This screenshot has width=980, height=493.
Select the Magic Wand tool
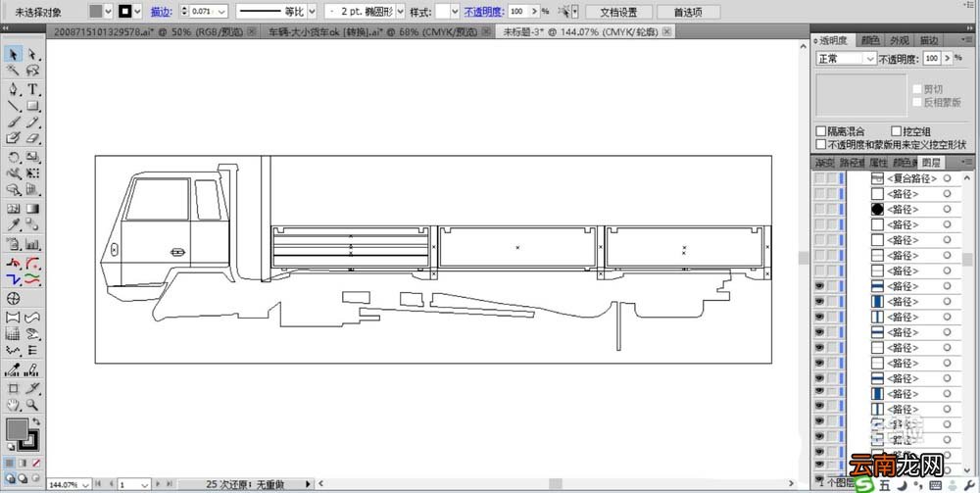tap(14, 70)
